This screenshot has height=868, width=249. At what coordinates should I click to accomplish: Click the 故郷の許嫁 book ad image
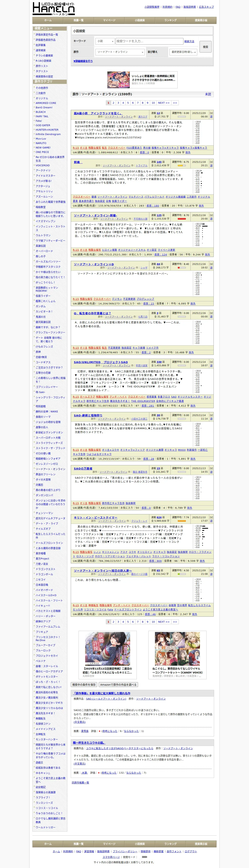coord(107,649)
